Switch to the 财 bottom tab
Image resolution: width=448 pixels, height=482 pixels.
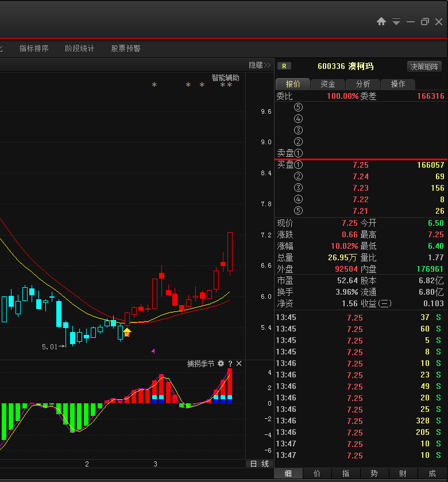tap(403, 473)
